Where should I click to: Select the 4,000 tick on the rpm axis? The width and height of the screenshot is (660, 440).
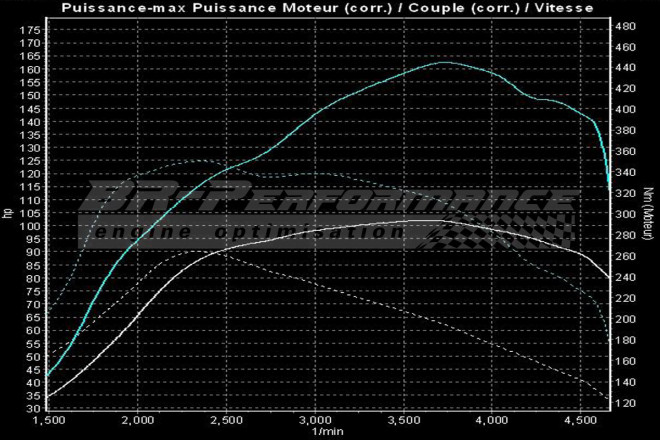coord(492,420)
